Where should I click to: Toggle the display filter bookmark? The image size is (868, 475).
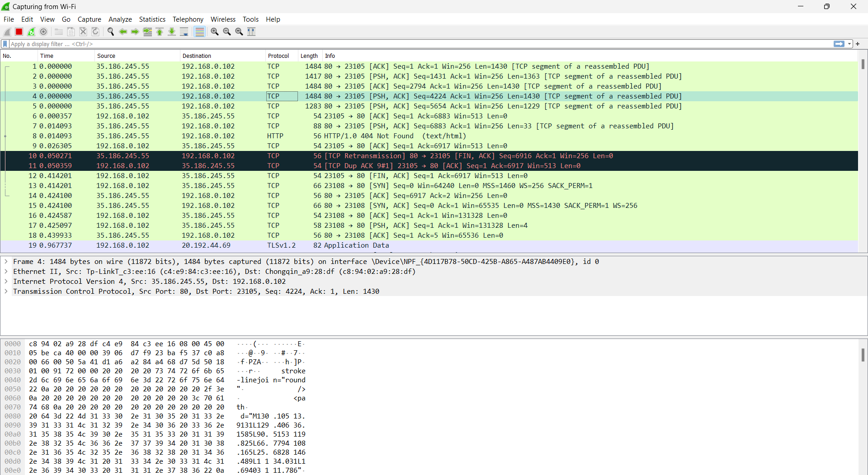coord(5,44)
